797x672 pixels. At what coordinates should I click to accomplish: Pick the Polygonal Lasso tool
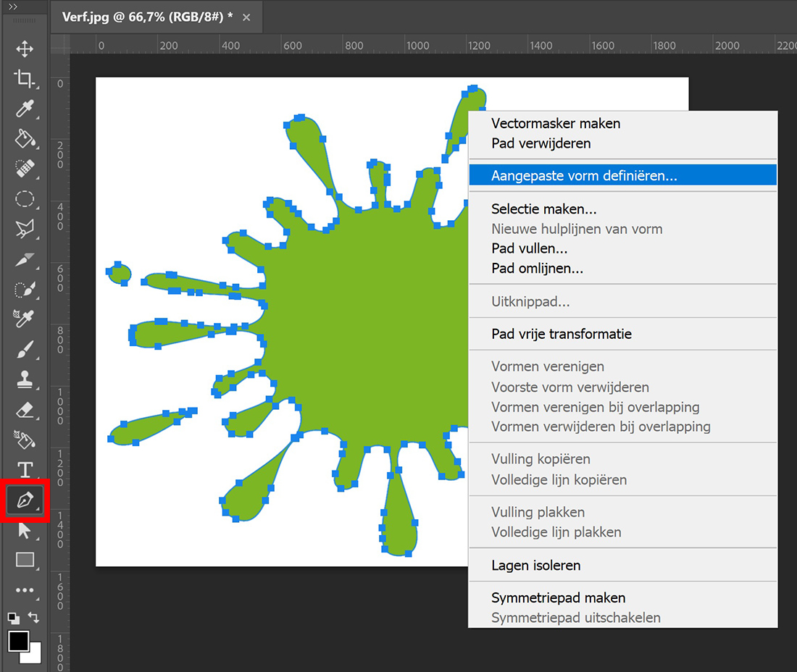coord(25,230)
